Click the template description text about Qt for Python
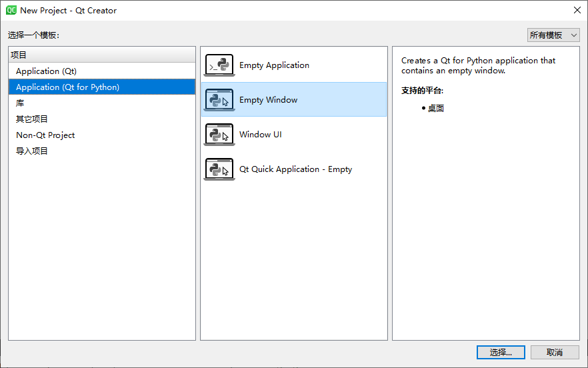Screen dimensions: 588x368 [x=478, y=65]
